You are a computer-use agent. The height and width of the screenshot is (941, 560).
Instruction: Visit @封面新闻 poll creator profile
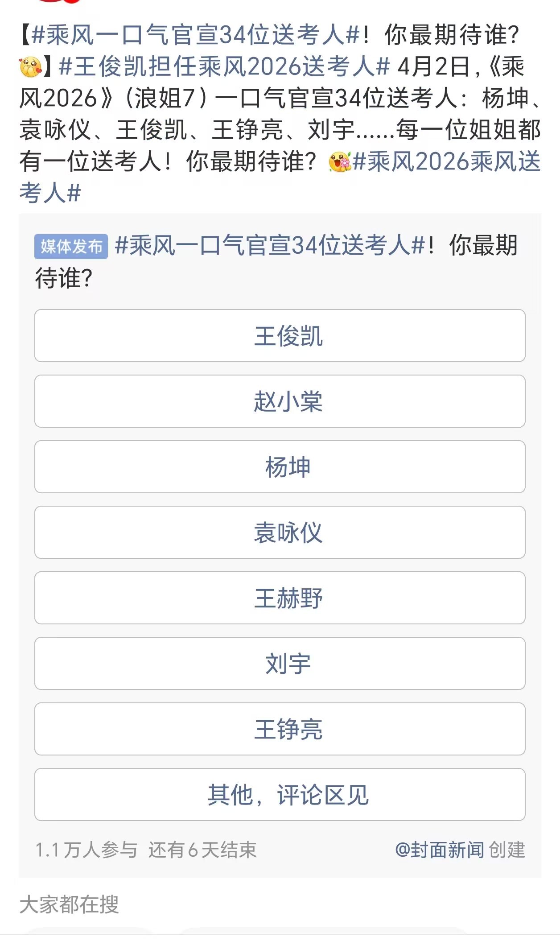(439, 850)
